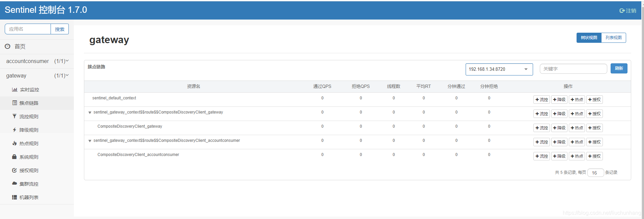Viewport: 644px width, 219px height.
Task: Open accountconsumer app in sidebar
Action: [28, 61]
